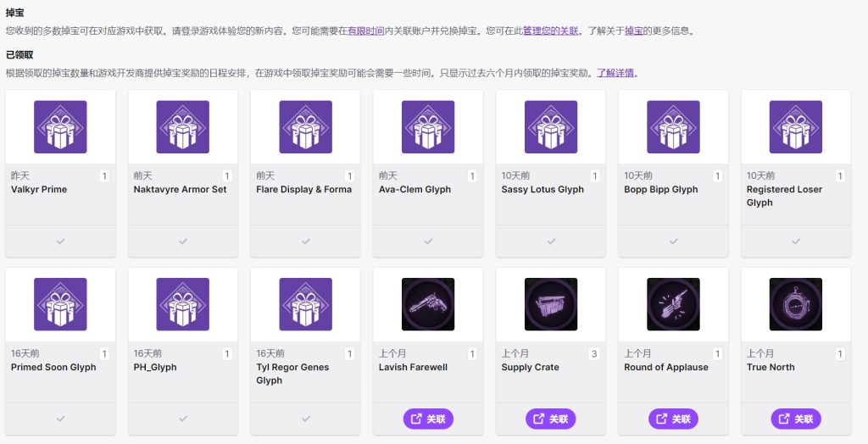Click the Bopp Bipp Glyph gift icon
Screen dimensions: 868x444
(673, 127)
